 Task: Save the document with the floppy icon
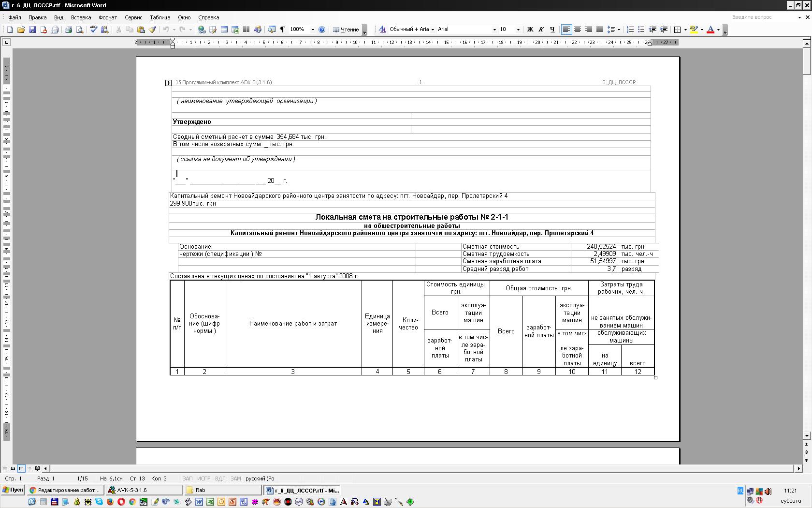(x=32, y=30)
